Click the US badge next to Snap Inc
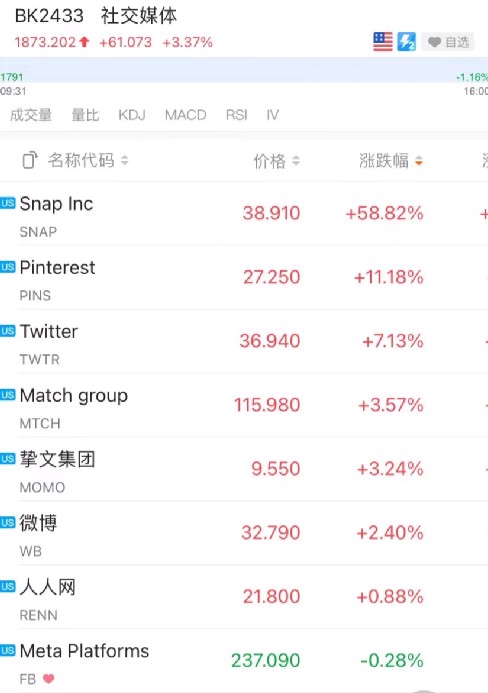 point(8,203)
